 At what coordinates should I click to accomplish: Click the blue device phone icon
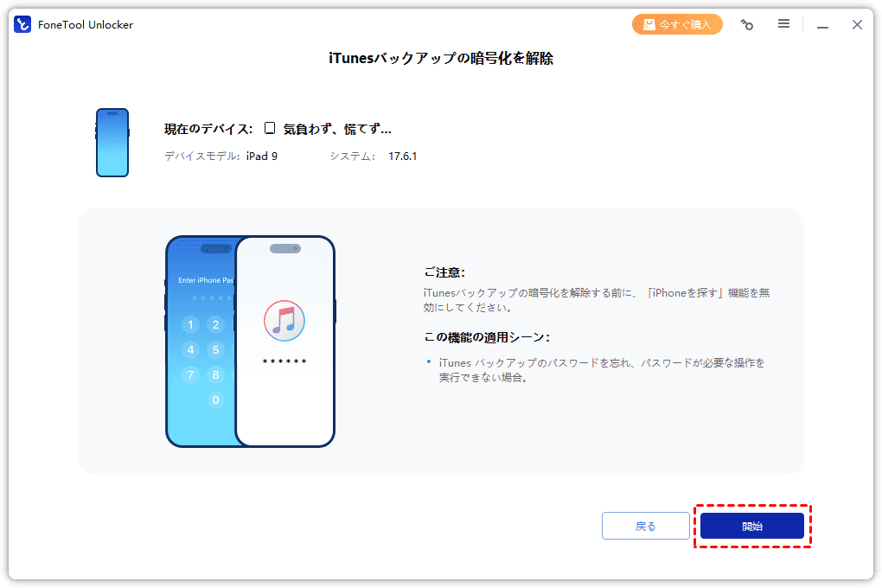tap(112, 143)
